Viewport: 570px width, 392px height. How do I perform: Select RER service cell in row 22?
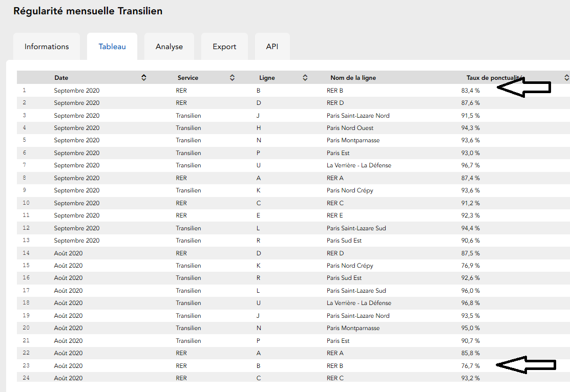point(181,353)
